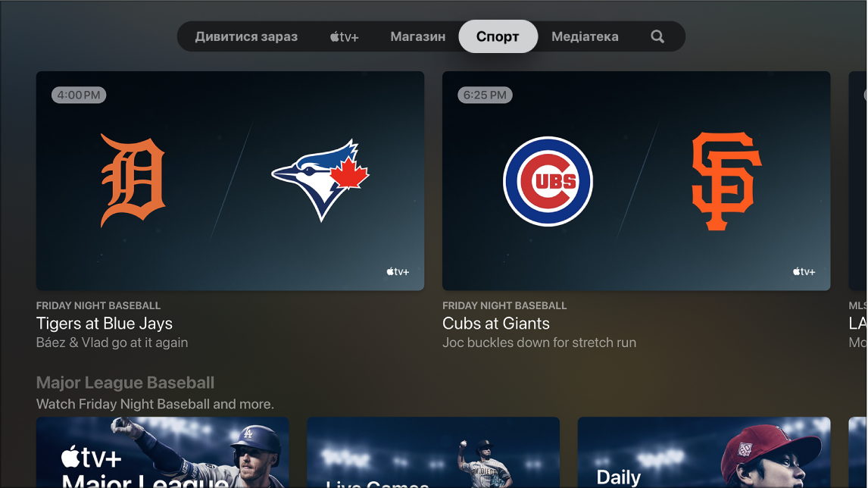Click the Detroit Tigers D logo
This screenshot has height=488, width=868.
pos(133,180)
